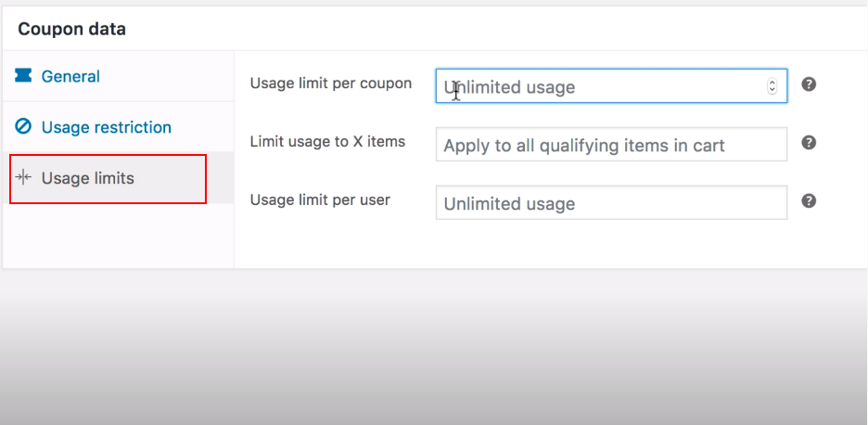Select the Usage limits tab
Image resolution: width=868 pixels, height=425 pixels.
[88, 178]
